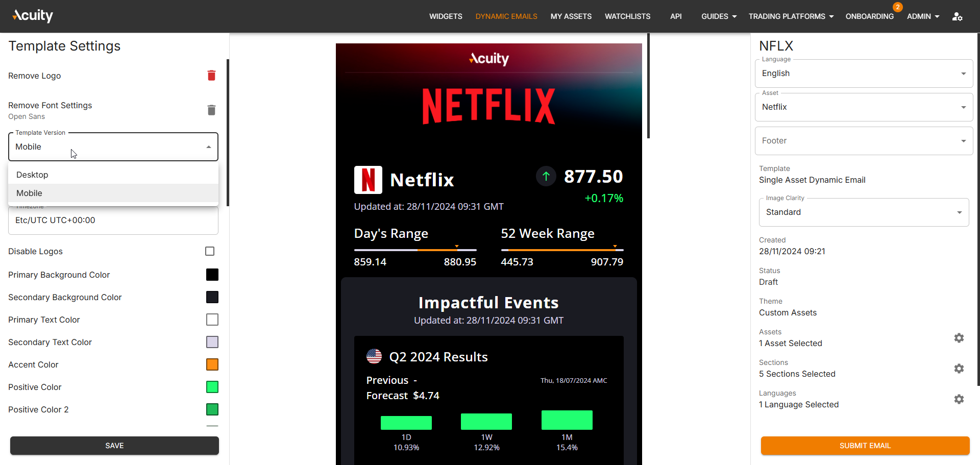980x465 pixels.
Task: Open the Dynamic Emails section
Action: click(506, 16)
